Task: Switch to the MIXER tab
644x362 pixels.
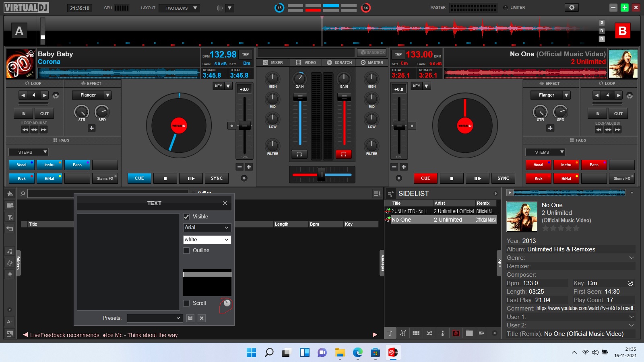Action: click(273, 63)
